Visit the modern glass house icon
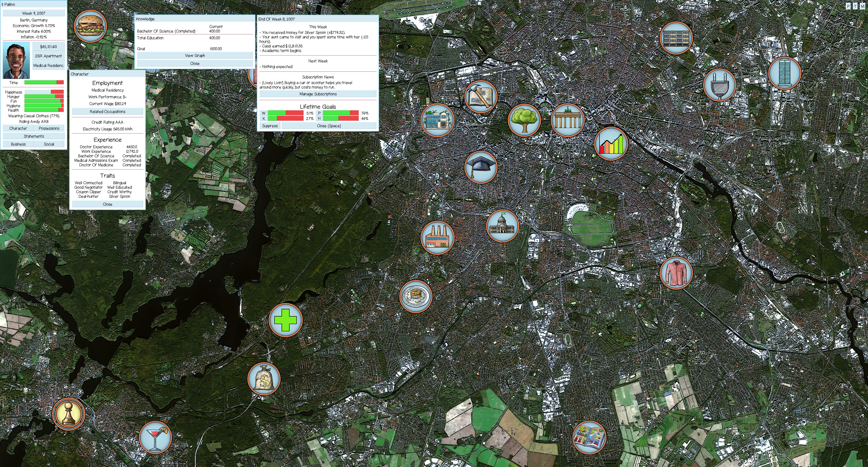This screenshot has height=467, width=868. (437, 120)
